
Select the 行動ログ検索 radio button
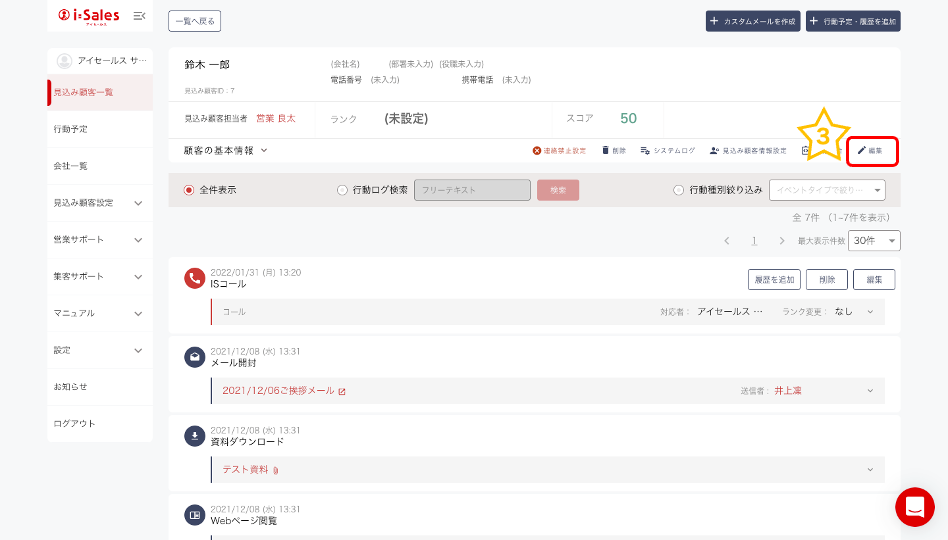point(343,190)
